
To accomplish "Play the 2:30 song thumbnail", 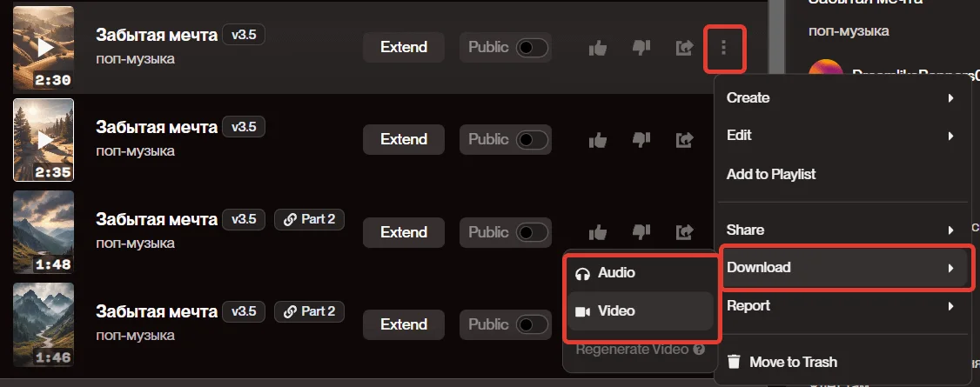I will point(44,48).
